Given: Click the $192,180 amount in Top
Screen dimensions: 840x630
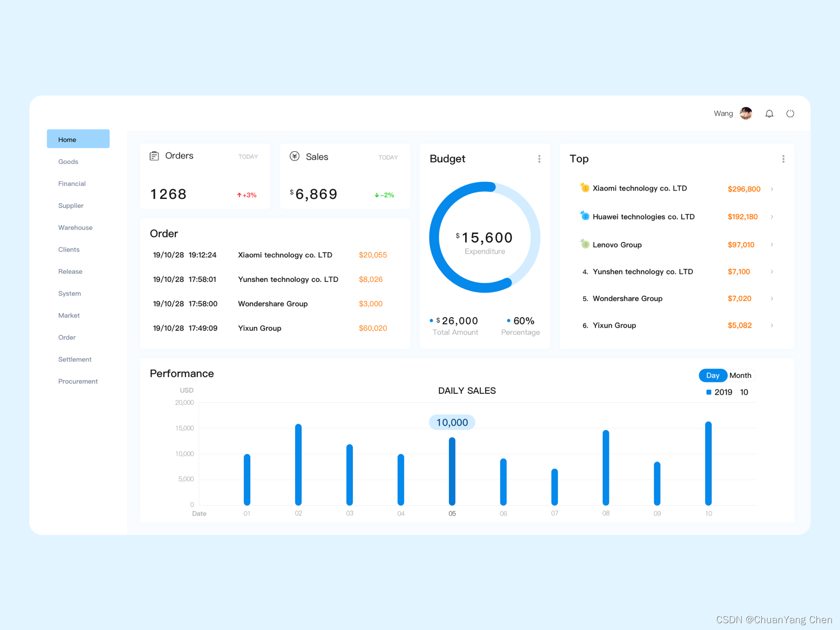Looking at the screenshot, I should (x=743, y=217).
